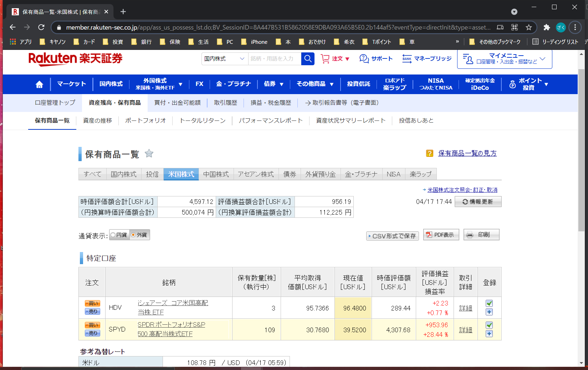Open the shopping cart 注文 menu

[x=335, y=58]
